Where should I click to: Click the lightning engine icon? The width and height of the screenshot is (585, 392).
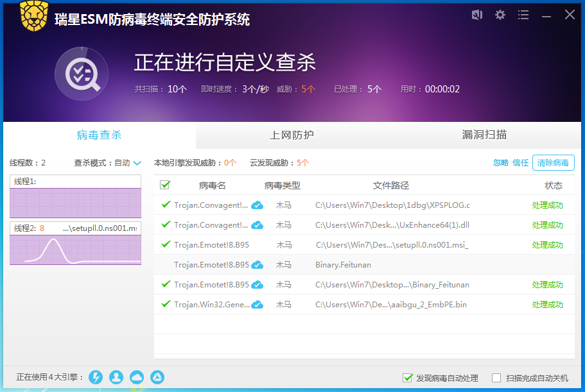coord(96,377)
